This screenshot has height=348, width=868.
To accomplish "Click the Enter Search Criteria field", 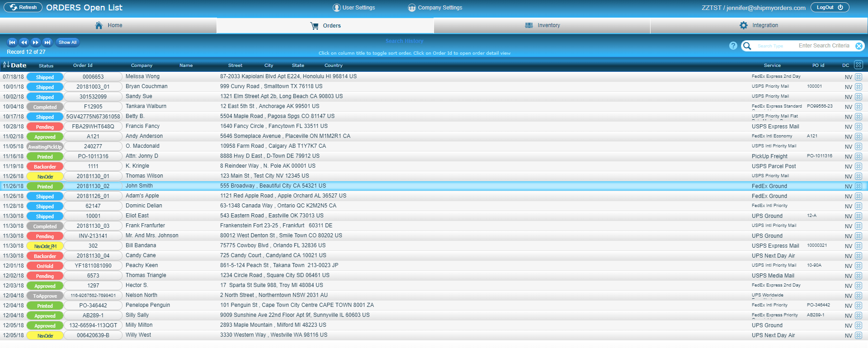I will click(824, 46).
